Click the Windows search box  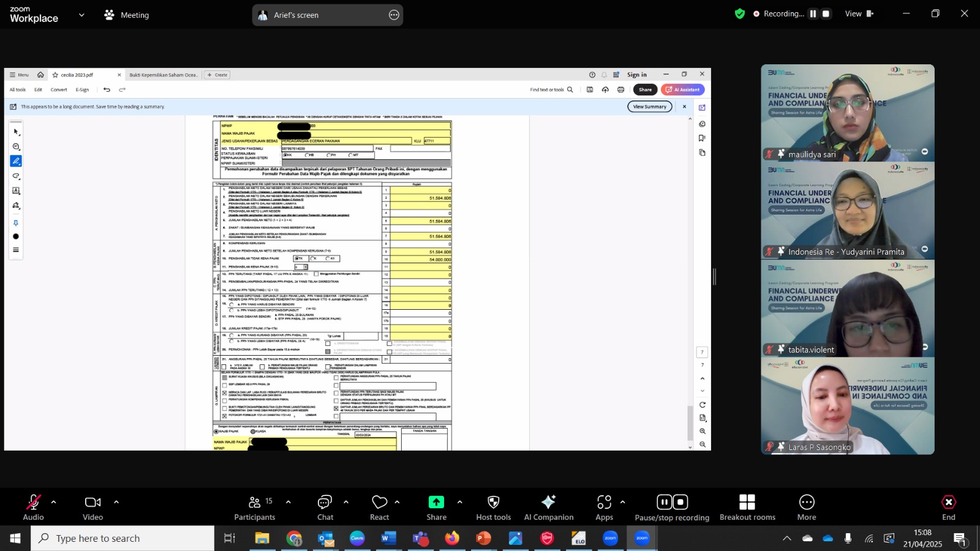[123, 538]
